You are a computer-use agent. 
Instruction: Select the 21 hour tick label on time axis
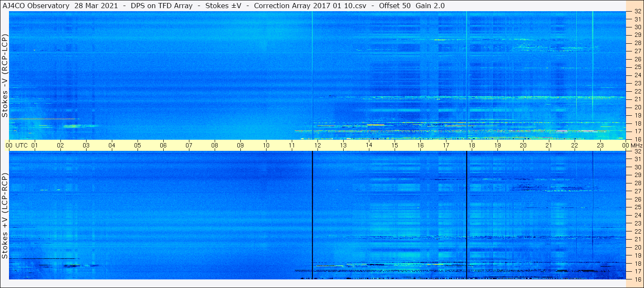tap(549, 146)
